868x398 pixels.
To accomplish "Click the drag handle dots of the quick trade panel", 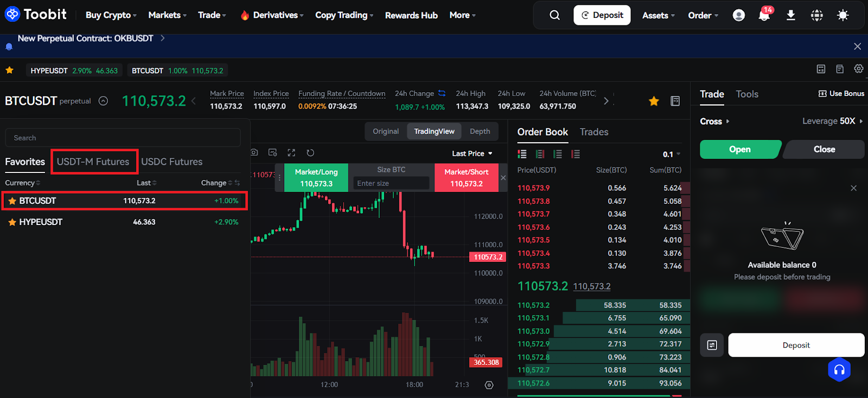I will [x=279, y=177].
